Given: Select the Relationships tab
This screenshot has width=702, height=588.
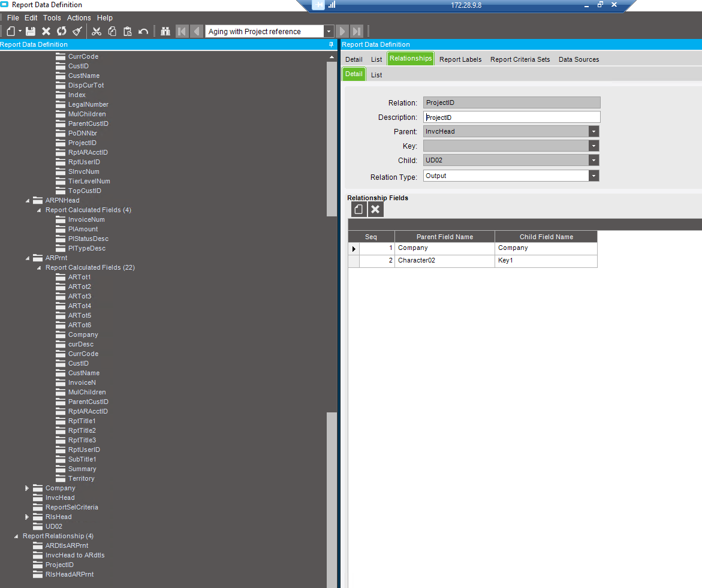Looking at the screenshot, I should [411, 59].
